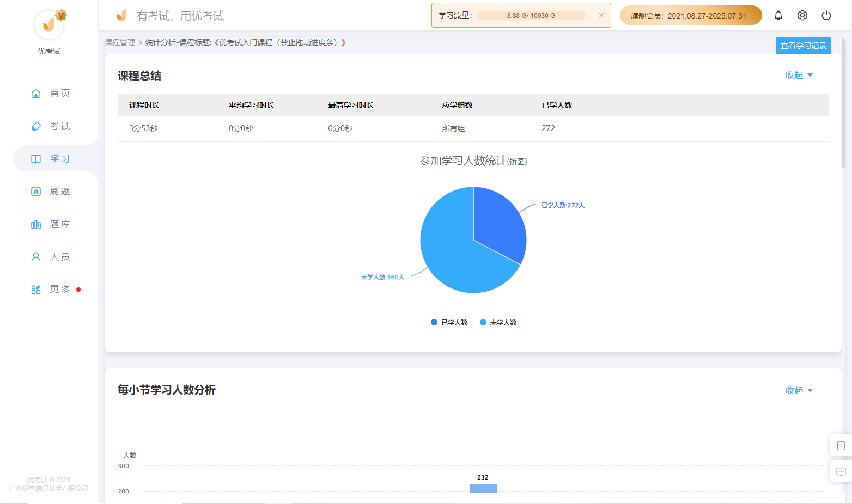Click the 已学人数 column header

(557, 105)
